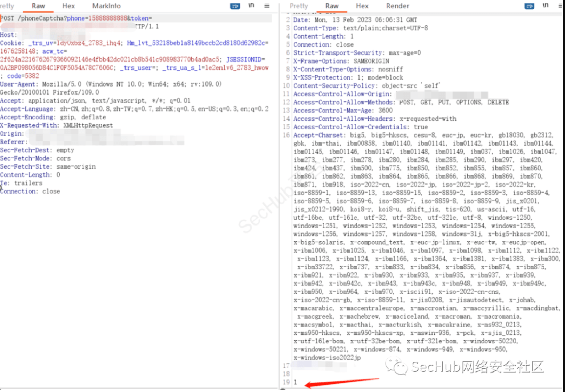Toggle word wrap icon in request panel
Image resolution: width=565 pixels, height=392 pixels.
(x=235, y=6)
